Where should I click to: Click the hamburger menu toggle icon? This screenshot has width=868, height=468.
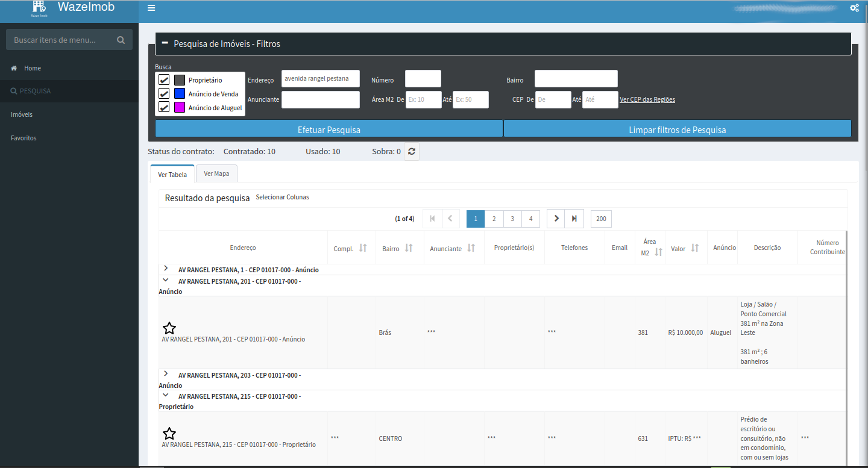pyautogui.click(x=151, y=8)
